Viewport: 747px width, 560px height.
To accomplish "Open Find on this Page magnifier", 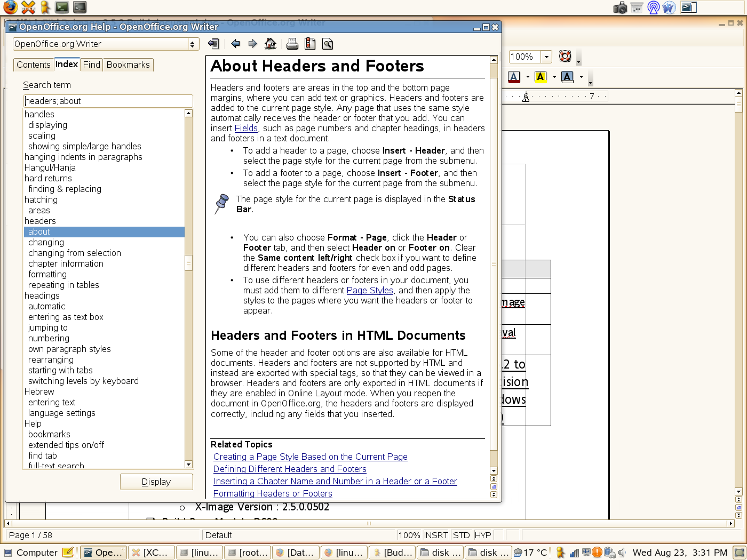I will click(x=328, y=44).
